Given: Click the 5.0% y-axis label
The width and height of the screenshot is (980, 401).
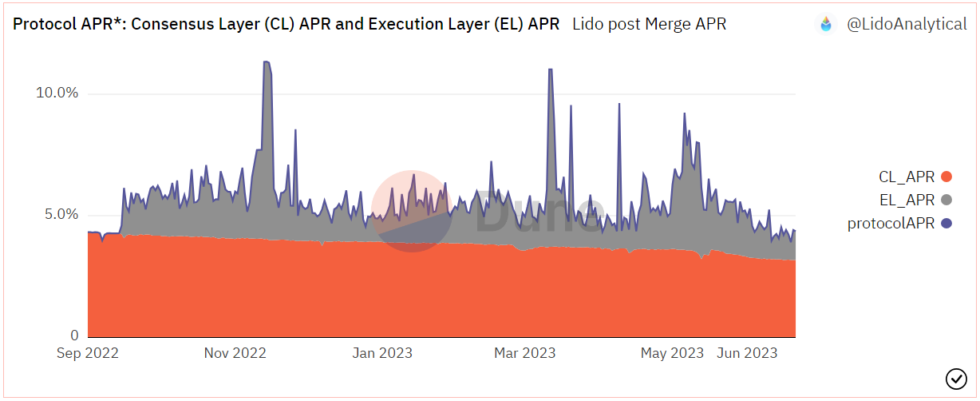Looking at the screenshot, I should [61, 214].
